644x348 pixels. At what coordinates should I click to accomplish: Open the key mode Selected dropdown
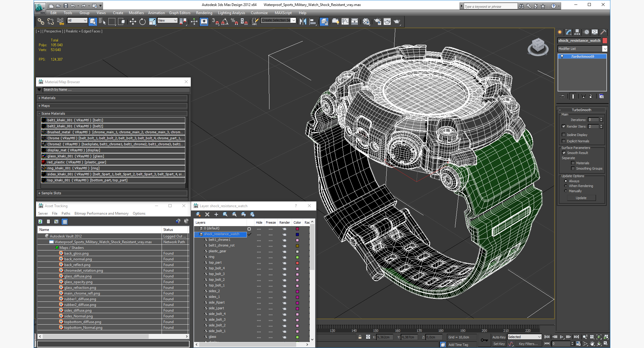[x=524, y=337]
